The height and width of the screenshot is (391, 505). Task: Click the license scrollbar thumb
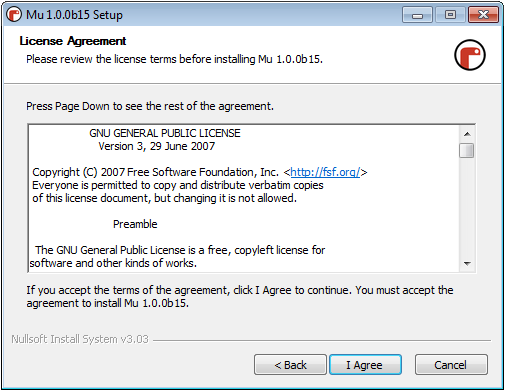click(467, 150)
